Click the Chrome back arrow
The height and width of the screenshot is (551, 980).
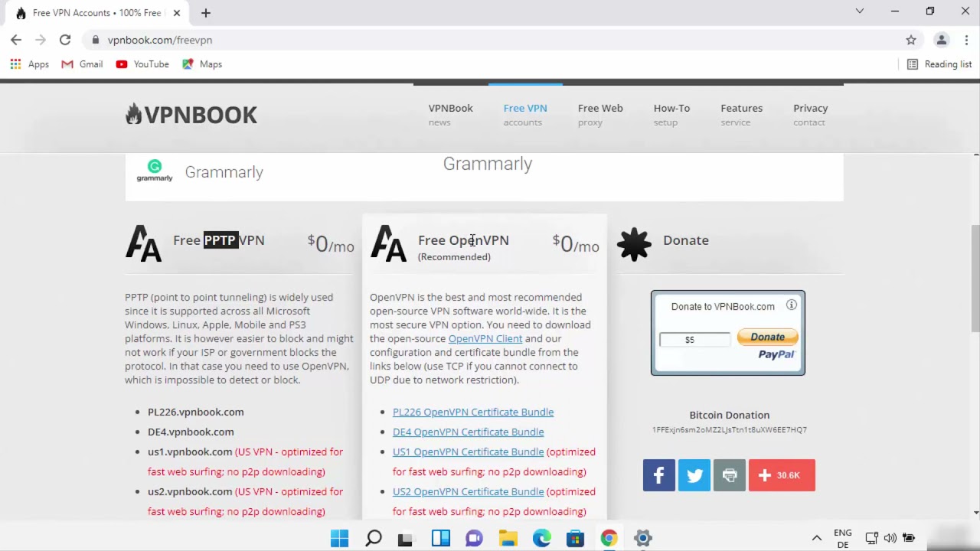(16, 40)
